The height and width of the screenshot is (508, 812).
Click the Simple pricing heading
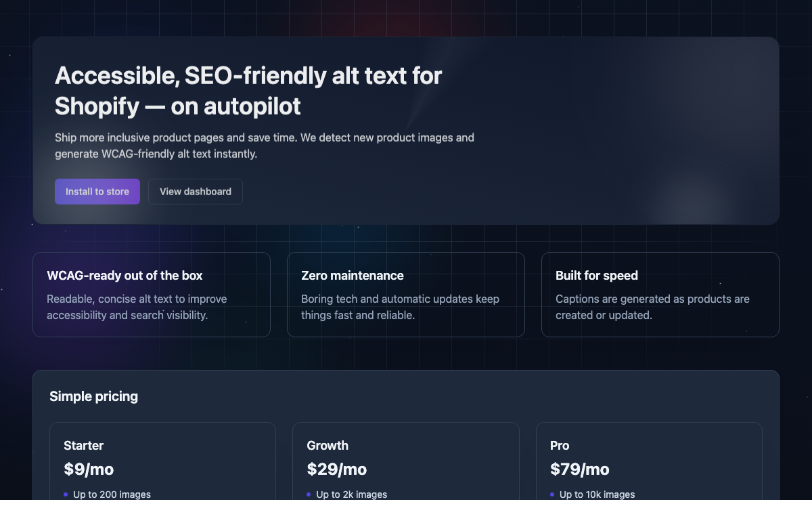tap(94, 396)
